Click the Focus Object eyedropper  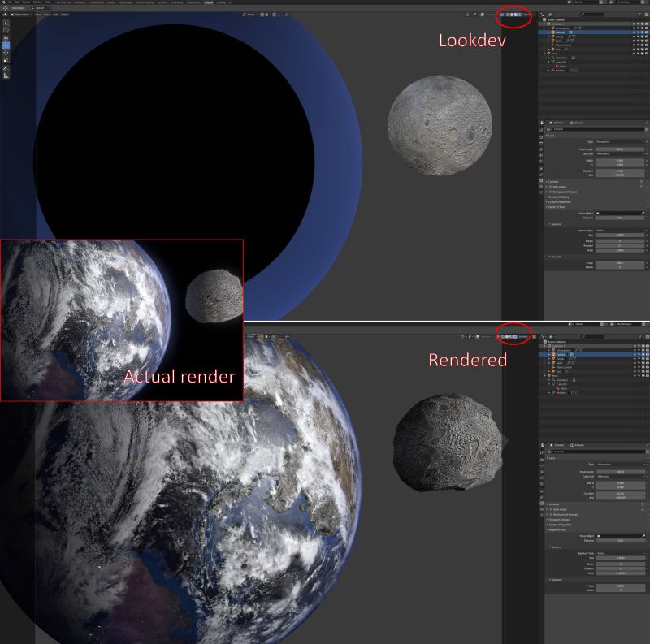pos(643,213)
